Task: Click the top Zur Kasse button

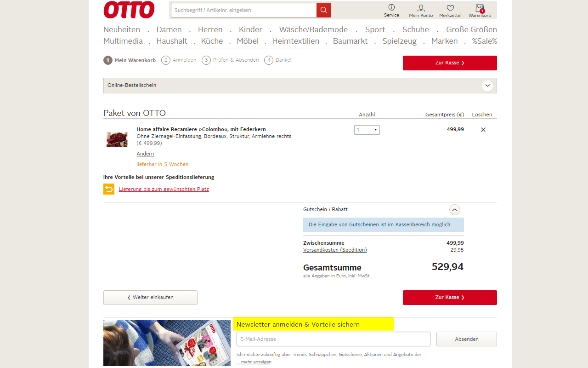Action: pyautogui.click(x=450, y=63)
